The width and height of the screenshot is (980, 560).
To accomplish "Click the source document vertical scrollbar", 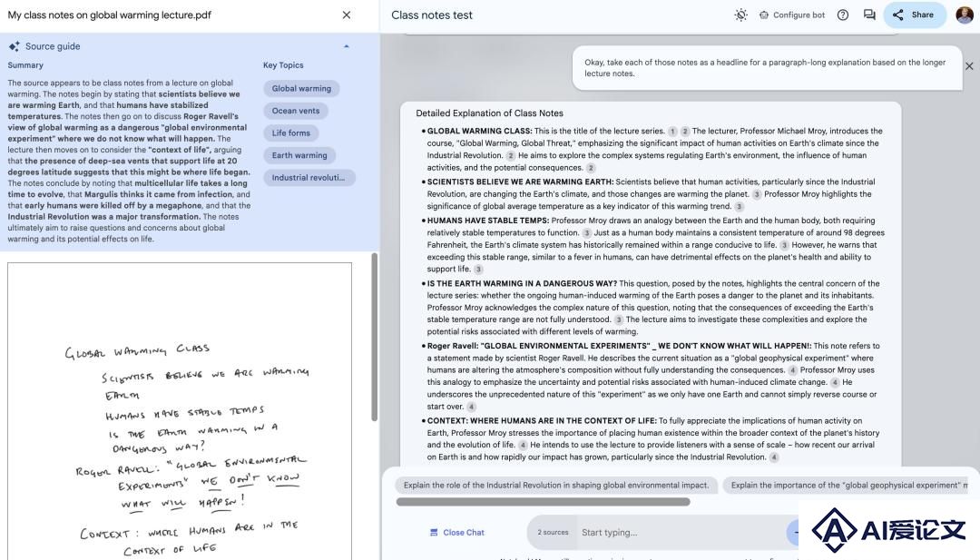I will [x=375, y=338].
